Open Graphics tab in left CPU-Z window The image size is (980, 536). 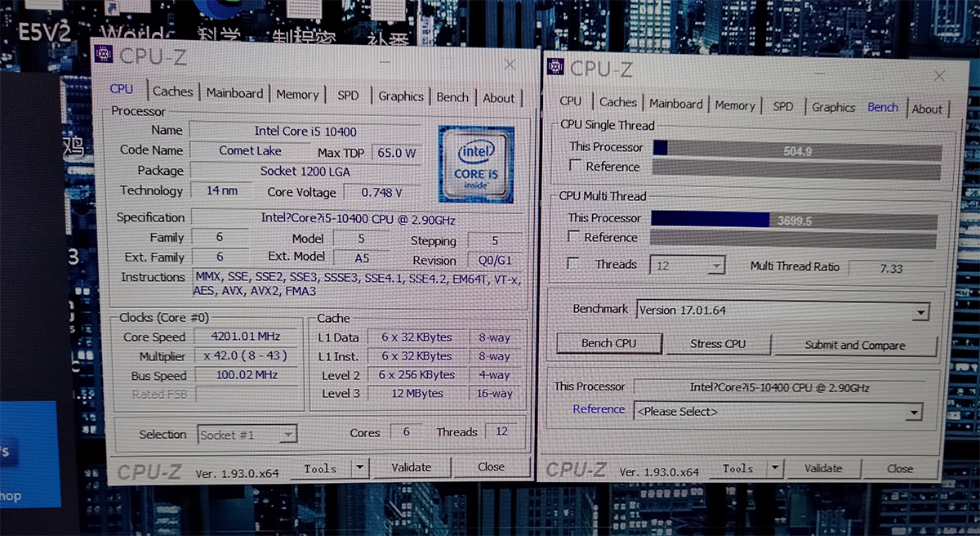click(400, 96)
